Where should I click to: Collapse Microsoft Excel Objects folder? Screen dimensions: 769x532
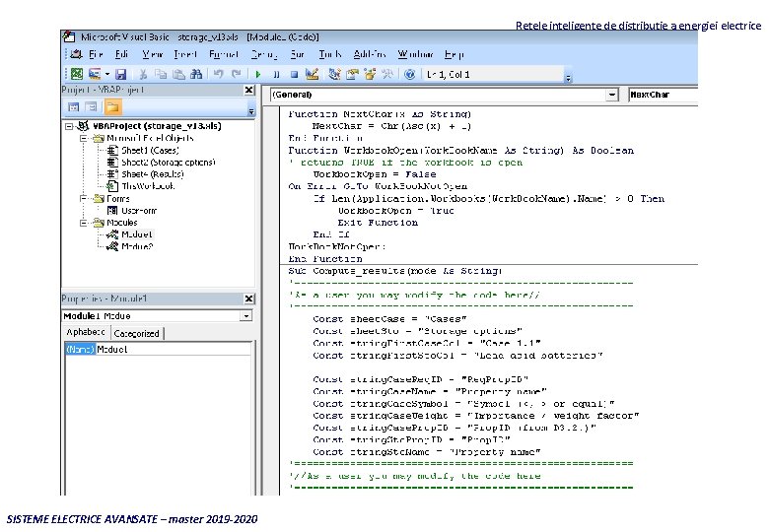pos(84,139)
